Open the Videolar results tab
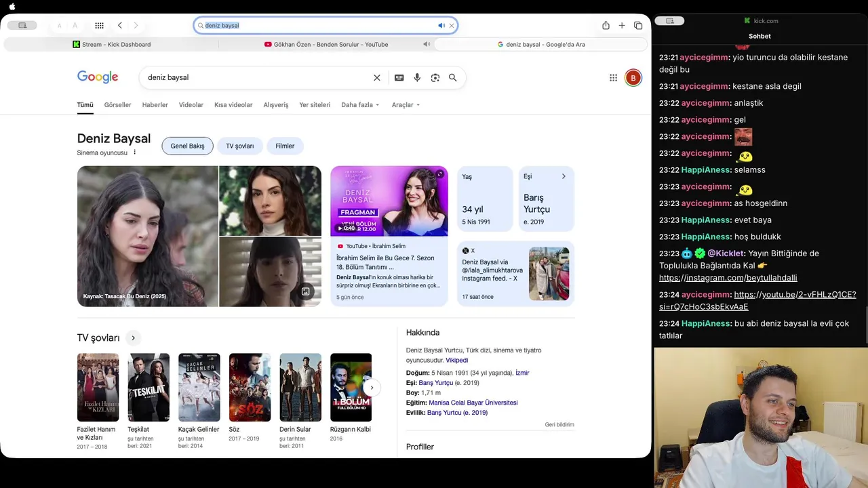Image resolution: width=868 pixels, height=488 pixels. click(x=191, y=105)
